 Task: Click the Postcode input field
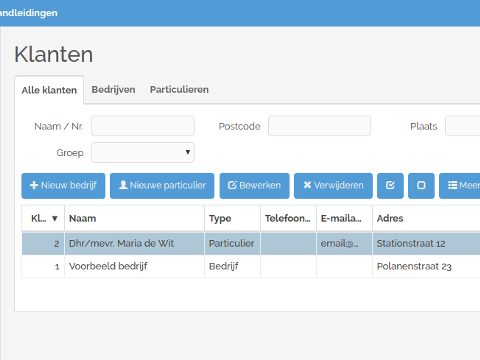pos(320,126)
